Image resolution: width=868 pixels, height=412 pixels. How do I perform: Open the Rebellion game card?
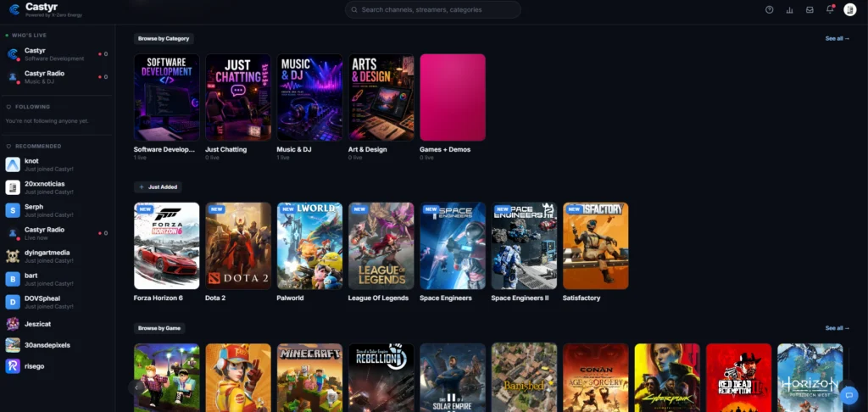381,378
